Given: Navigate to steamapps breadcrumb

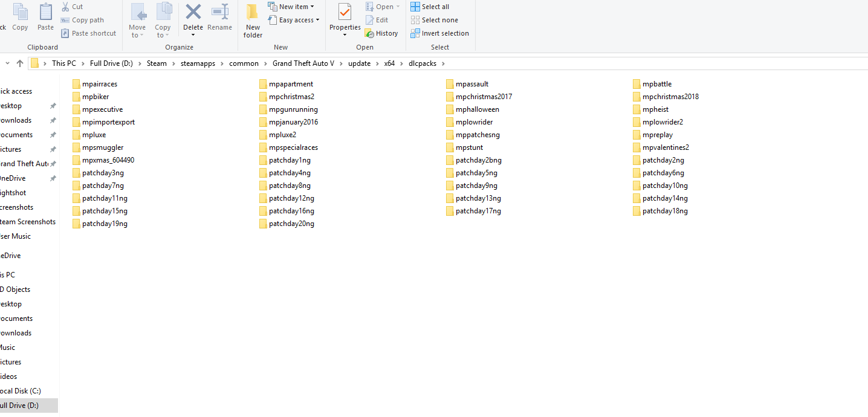Looking at the screenshot, I should coord(198,63).
